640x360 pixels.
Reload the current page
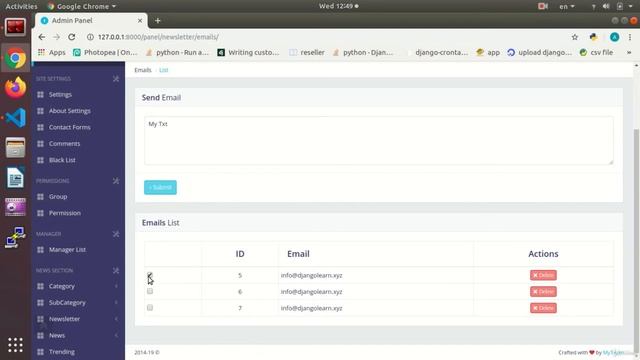click(71, 37)
